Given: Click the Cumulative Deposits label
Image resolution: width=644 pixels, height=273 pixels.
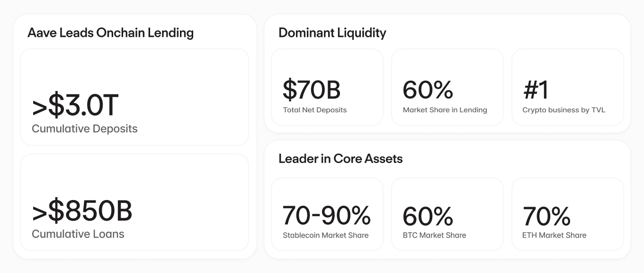Looking at the screenshot, I should click(x=84, y=129).
